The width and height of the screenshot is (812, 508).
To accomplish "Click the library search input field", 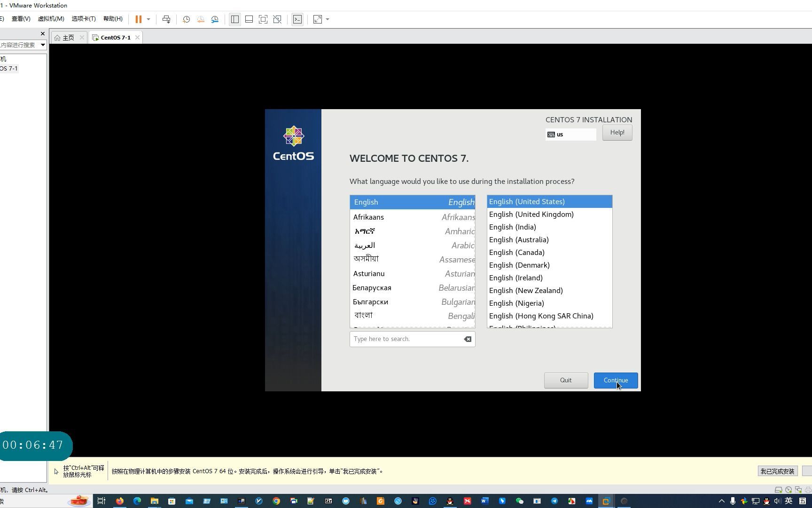I will [19, 45].
